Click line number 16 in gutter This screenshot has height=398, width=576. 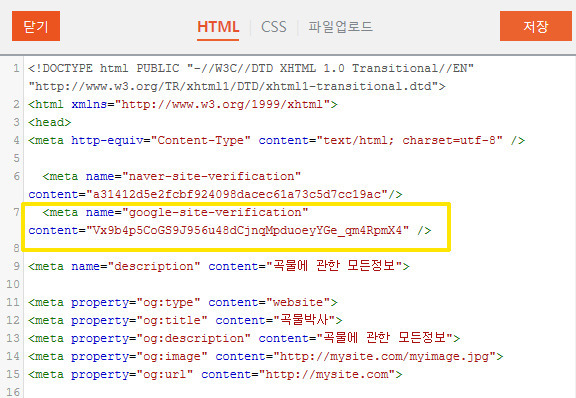pyautogui.click(x=13, y=392)
